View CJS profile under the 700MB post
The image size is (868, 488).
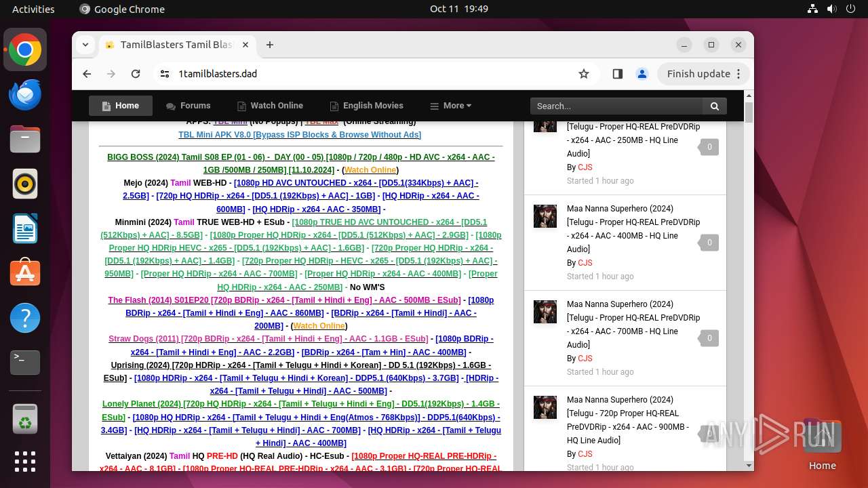(x=585, y=359)
